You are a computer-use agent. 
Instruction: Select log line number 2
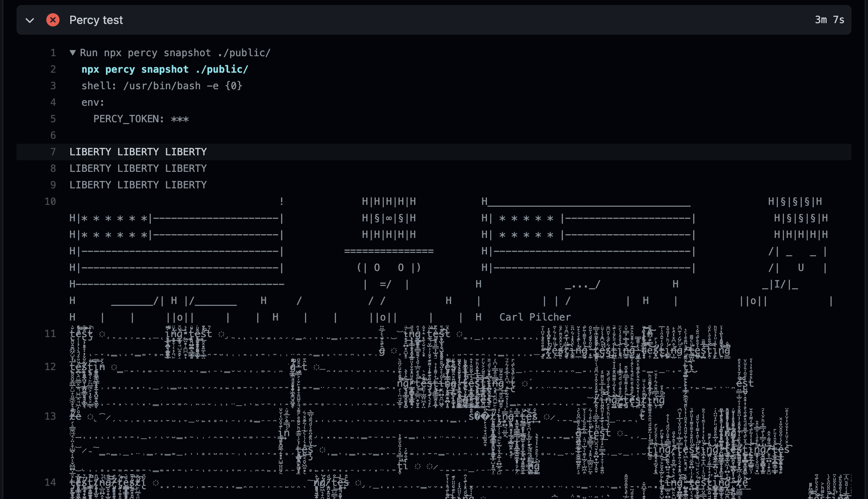(x=53, y=69)
